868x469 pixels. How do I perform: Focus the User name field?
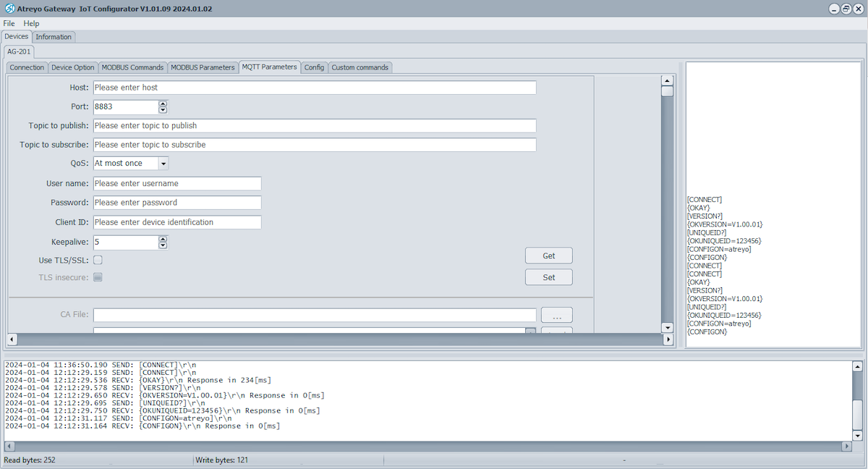[x=177, y=184]
